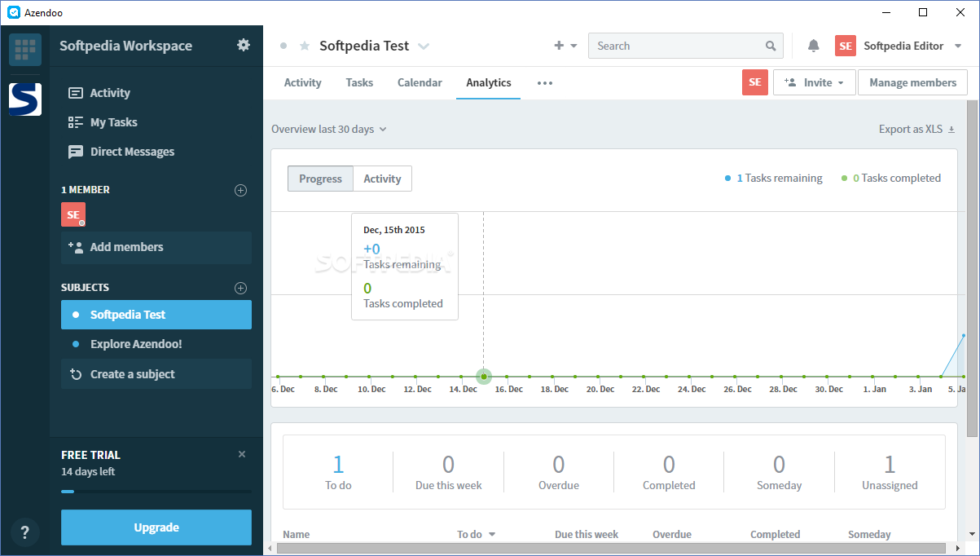Toggle Tasks remaining legend series
Viewport: 980px width, 556px height.
pos(774,178)
